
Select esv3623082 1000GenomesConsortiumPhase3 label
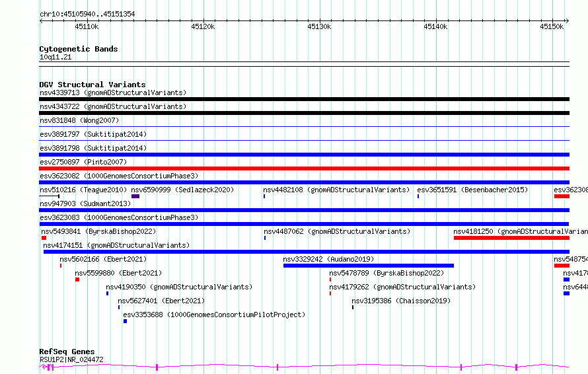pyautogui.click(x=119, y=176)
